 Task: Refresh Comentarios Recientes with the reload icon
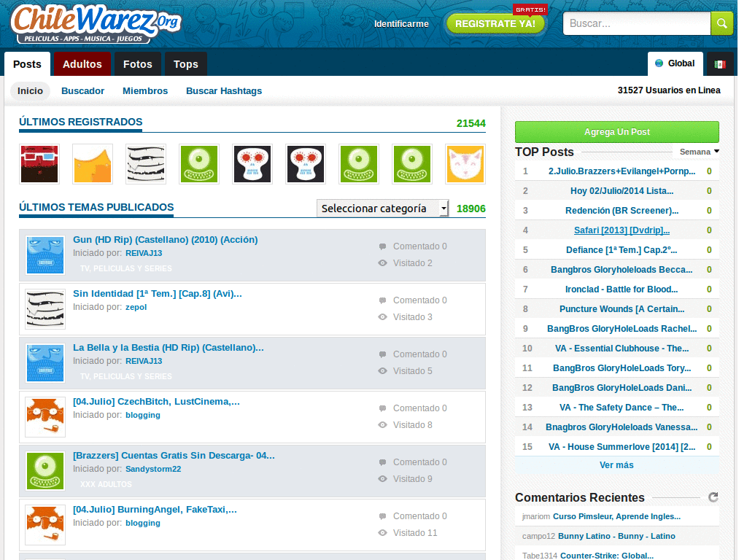click(713, 497)
